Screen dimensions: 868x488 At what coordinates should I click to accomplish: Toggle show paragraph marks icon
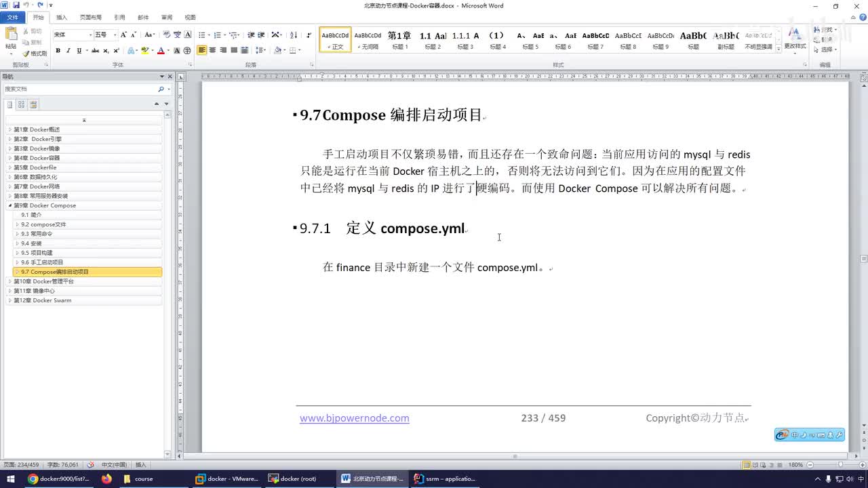point(309,35)
